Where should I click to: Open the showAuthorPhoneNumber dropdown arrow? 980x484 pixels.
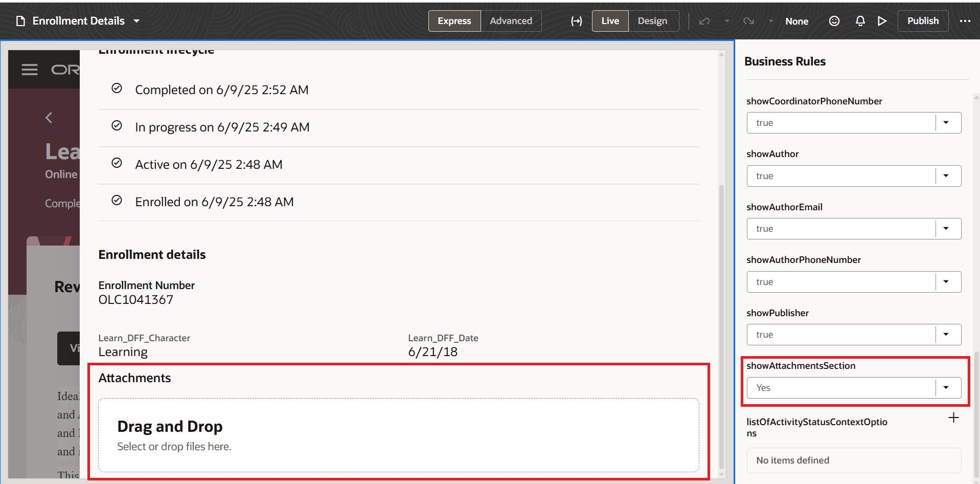[x=946, y=282]
